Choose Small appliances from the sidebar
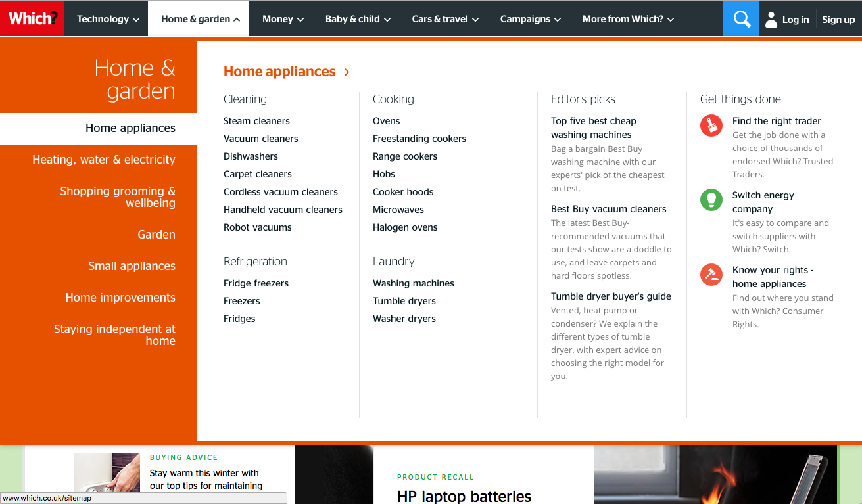This screenshot has height=504, width=862. [132, 266]
